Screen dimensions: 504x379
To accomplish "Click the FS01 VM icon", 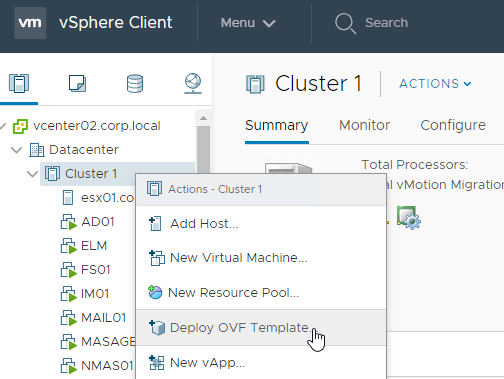I will [69, 270].
